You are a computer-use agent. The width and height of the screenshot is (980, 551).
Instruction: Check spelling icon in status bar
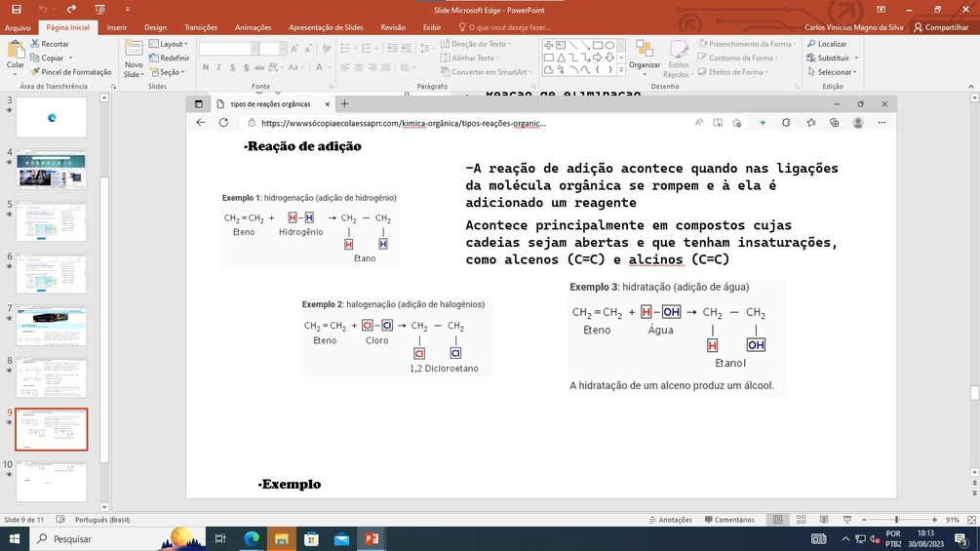(60, 520)
